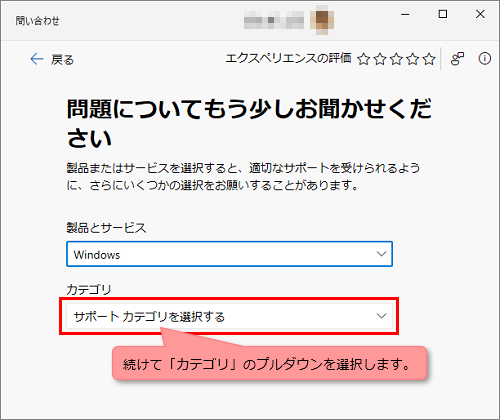Image resolution: width=500 pixels, height=420 pixels.
Task: Open the 製品とサービス dropdown showing Windows
Action: [229, 254]
